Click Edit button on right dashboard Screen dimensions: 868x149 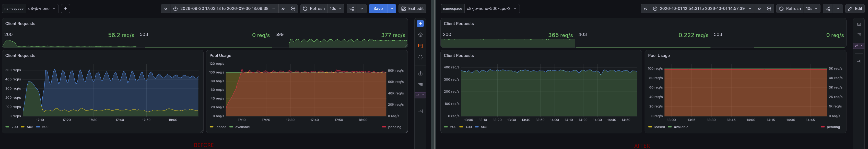[x=855, y=9]
